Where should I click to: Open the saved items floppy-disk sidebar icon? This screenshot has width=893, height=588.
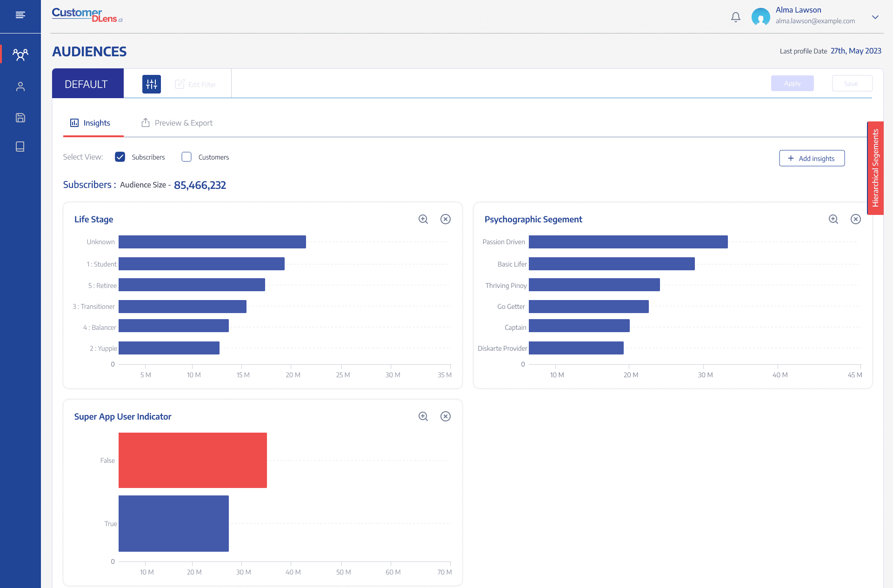20,118
